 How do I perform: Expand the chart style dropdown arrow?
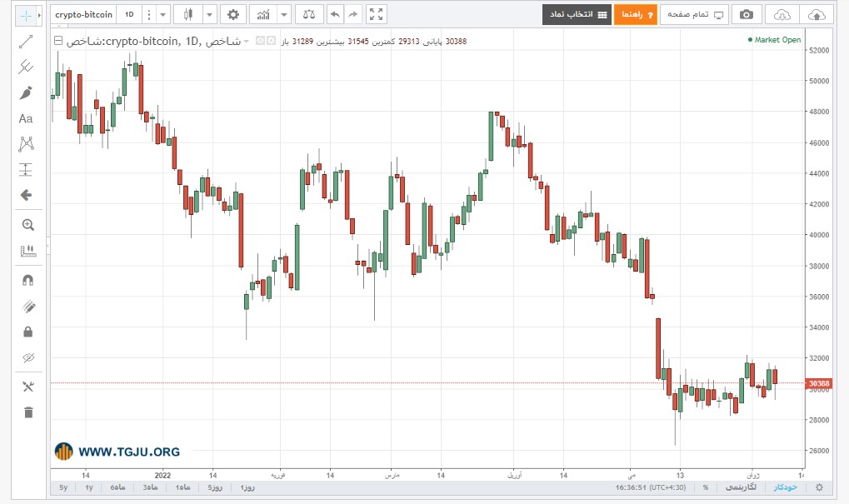pyautogui.click(x=210, y=15)
